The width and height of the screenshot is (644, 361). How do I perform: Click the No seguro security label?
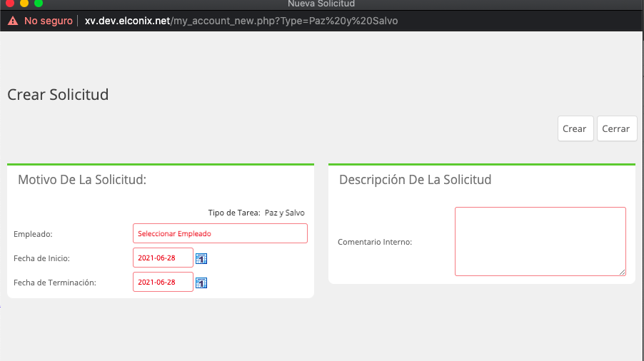[49, 21]
